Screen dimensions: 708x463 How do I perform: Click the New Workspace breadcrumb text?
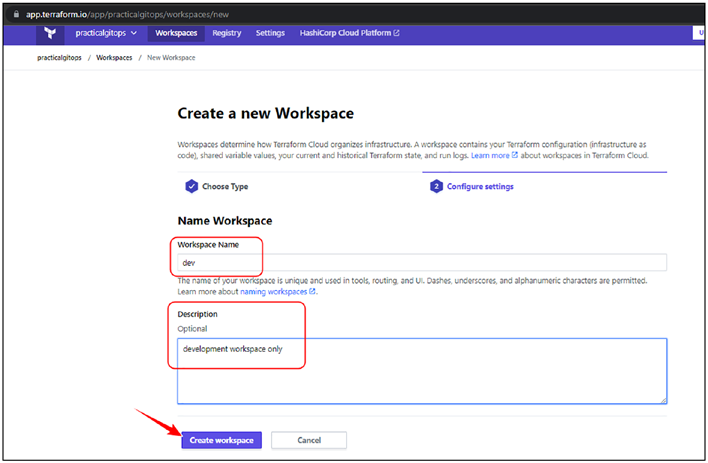pyautogui.click(x=171, y=58)
